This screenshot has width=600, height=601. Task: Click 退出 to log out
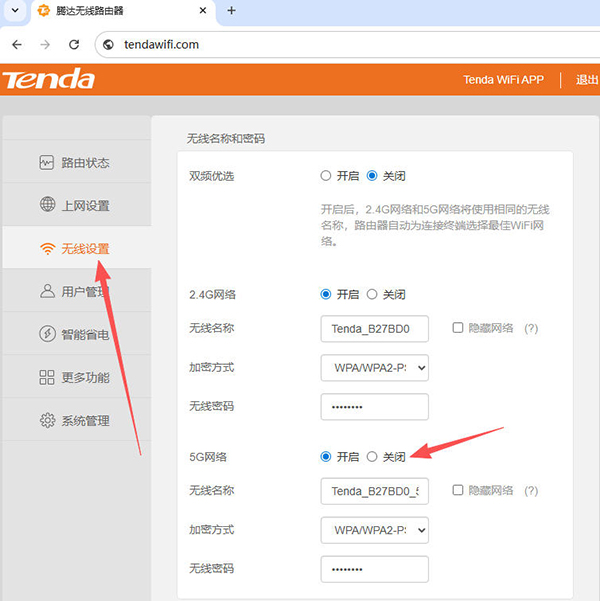587,80
